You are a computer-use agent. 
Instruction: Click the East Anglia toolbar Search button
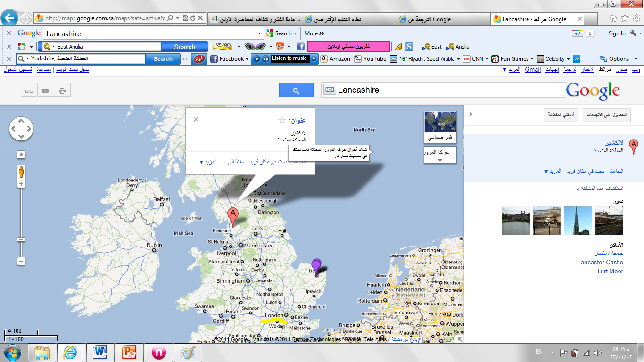click(184, 47)
